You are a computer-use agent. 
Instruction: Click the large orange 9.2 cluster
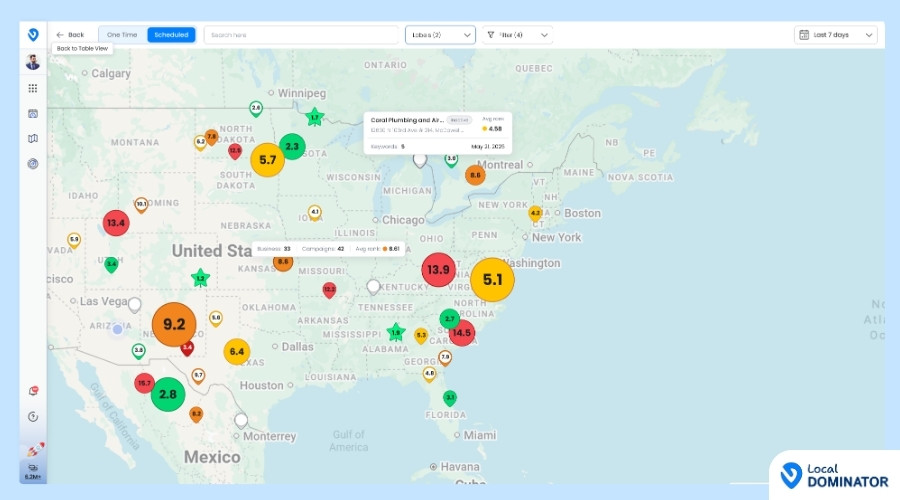coord(174,324)
